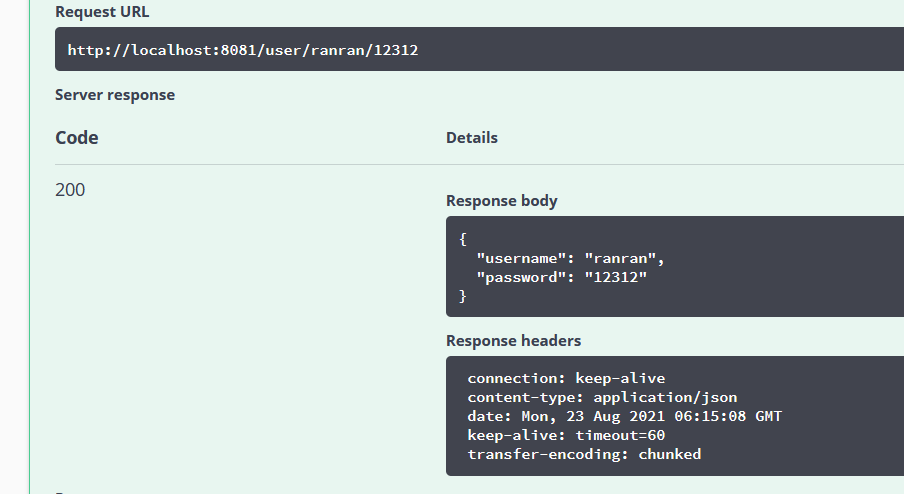Click the Response body label
This screenshot has width=904, height=494.
coord(502,201)
